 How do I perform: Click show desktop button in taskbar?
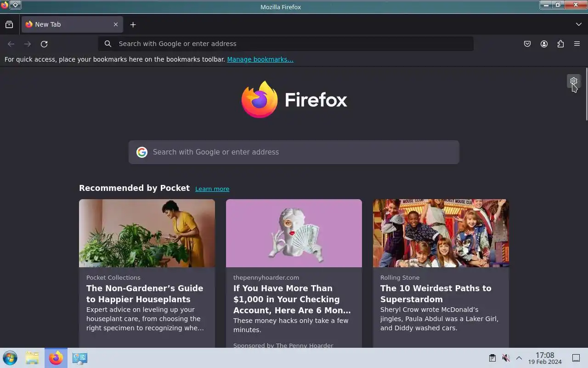tap(576, 358)
